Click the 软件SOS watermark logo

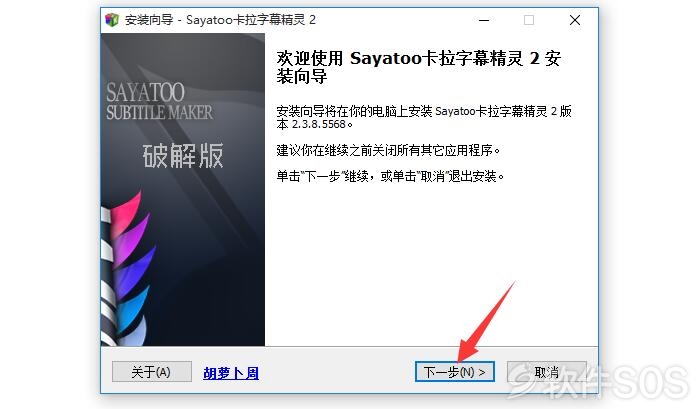point(598,381)
